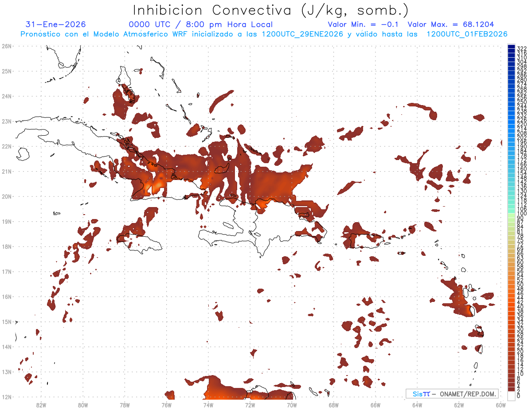Click the 62W longitude label
The image size is (532, 411).
459,405
